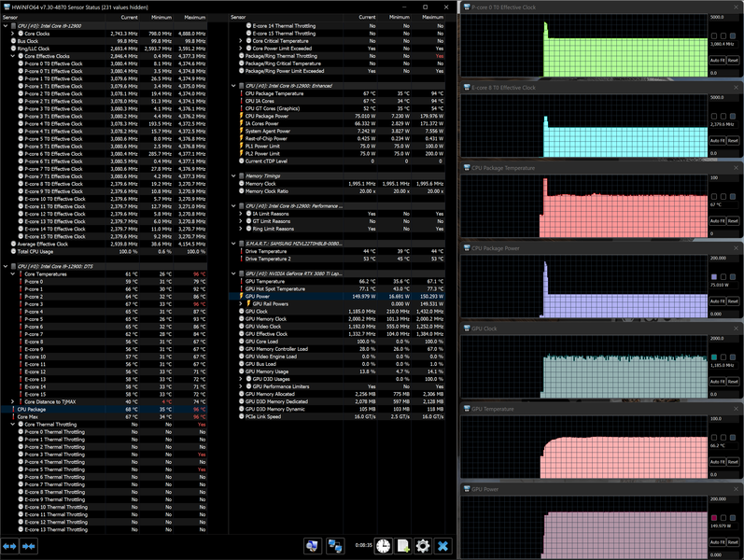
Task: Click the networked computers icon
Action: [x=335, y=546]
